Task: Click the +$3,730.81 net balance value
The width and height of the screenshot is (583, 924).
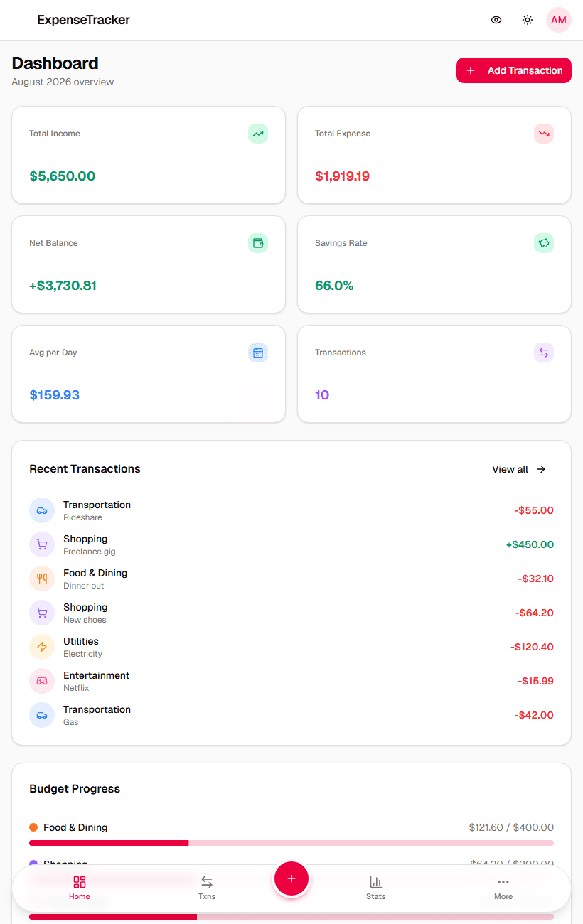Action: click(x=63, y=286)
